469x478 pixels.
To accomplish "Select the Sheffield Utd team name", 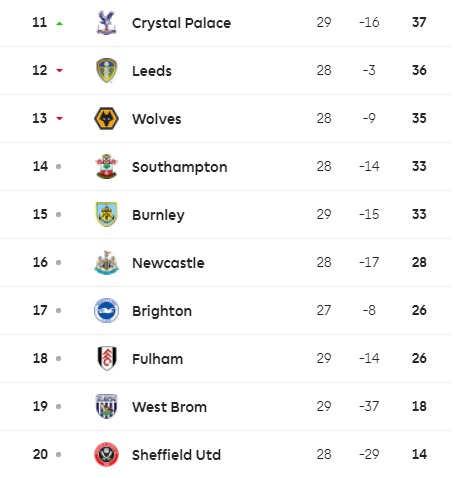I will tap(176, 455).
